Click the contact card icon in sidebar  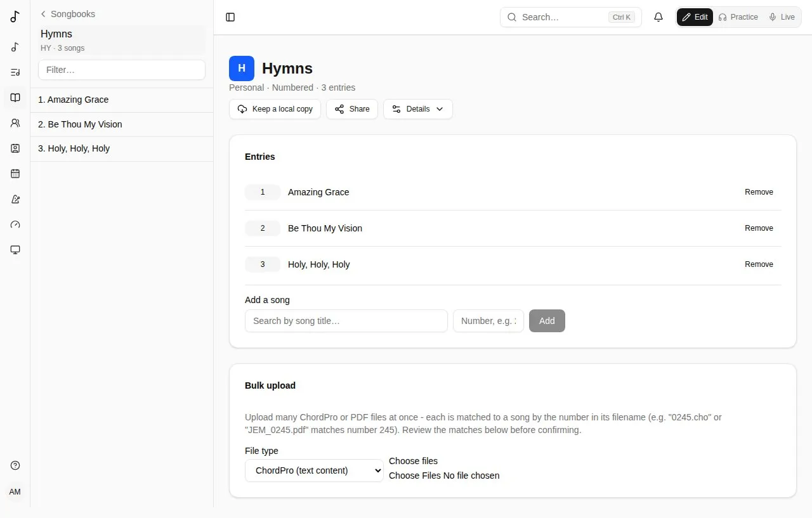point(15,148)
